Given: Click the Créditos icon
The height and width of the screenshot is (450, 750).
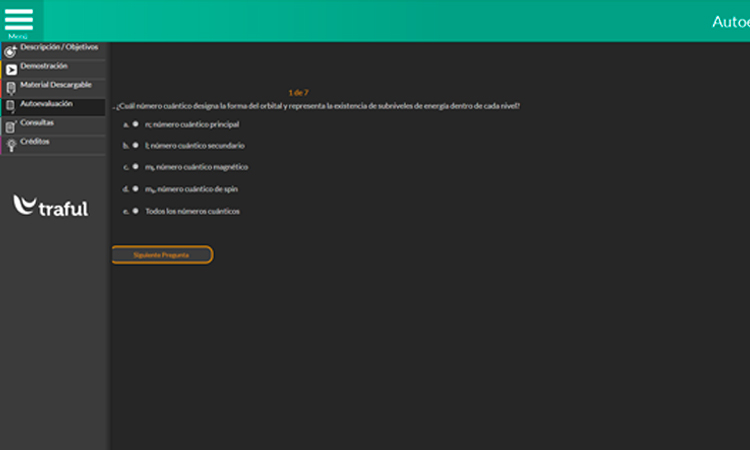Looking at the screenshot, I should coord(10,145).
